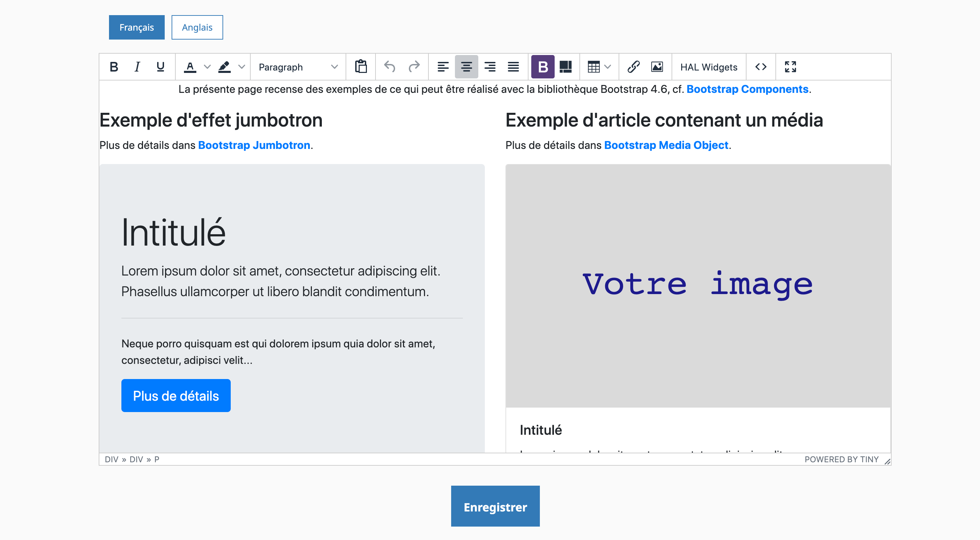Switch to the Français tab

point(137,28)
